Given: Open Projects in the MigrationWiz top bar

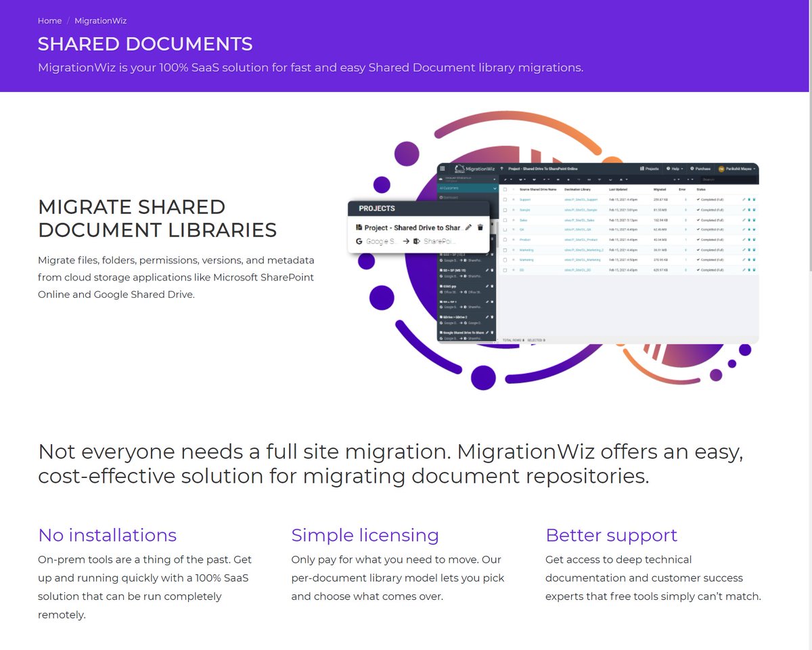Looking at the screenshot, I should pos(650,169).
